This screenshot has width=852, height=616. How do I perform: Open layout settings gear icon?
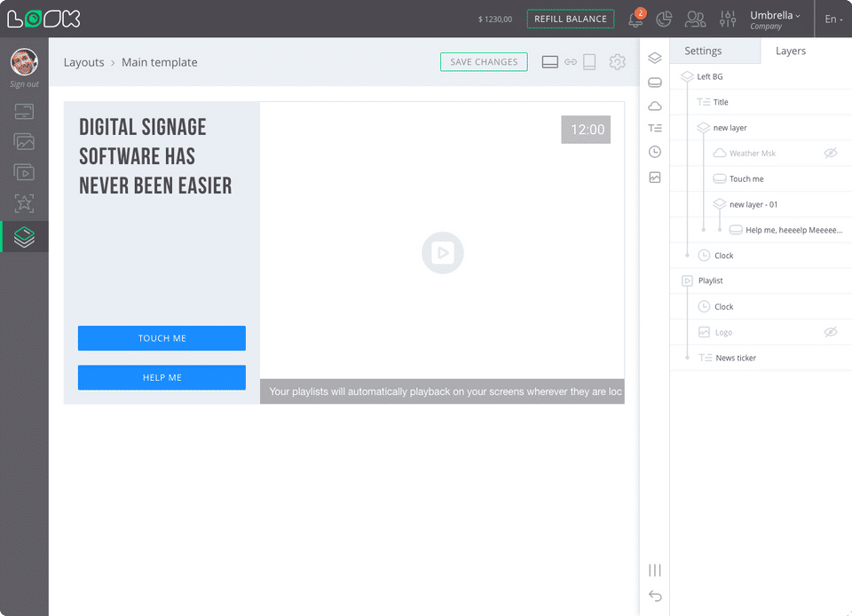click(618, 62)
